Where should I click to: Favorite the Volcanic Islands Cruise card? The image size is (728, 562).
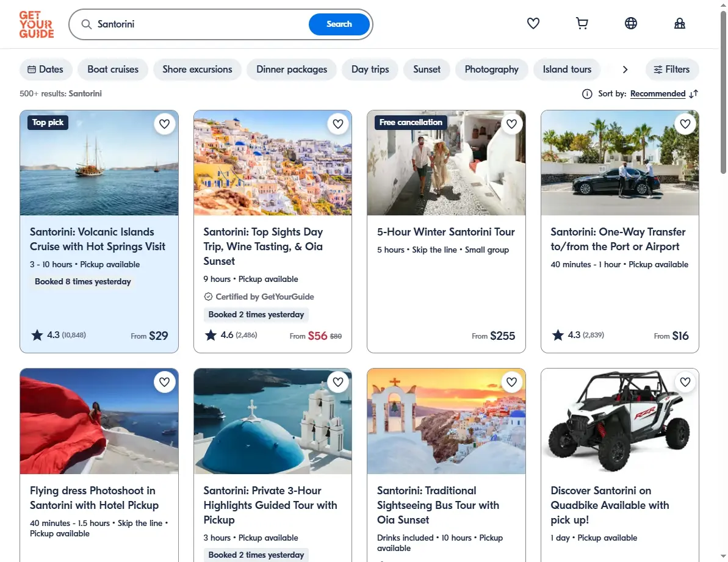[164, 124]
